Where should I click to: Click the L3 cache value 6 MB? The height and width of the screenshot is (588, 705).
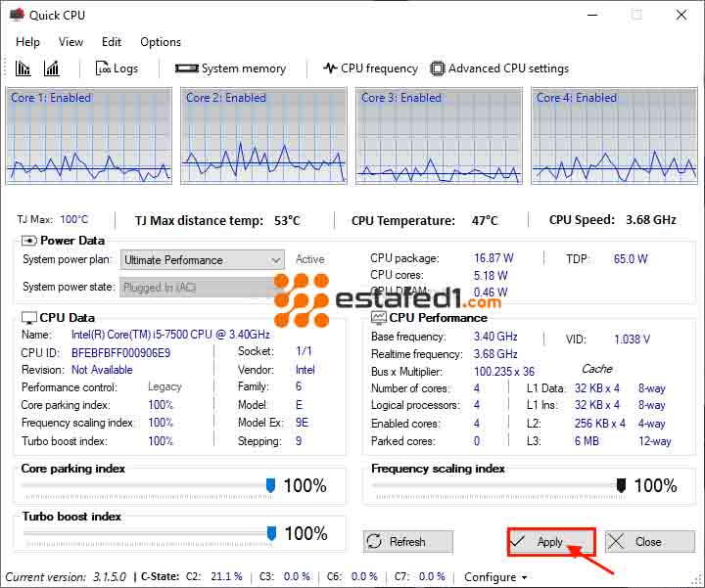click(x=587, y=441)
